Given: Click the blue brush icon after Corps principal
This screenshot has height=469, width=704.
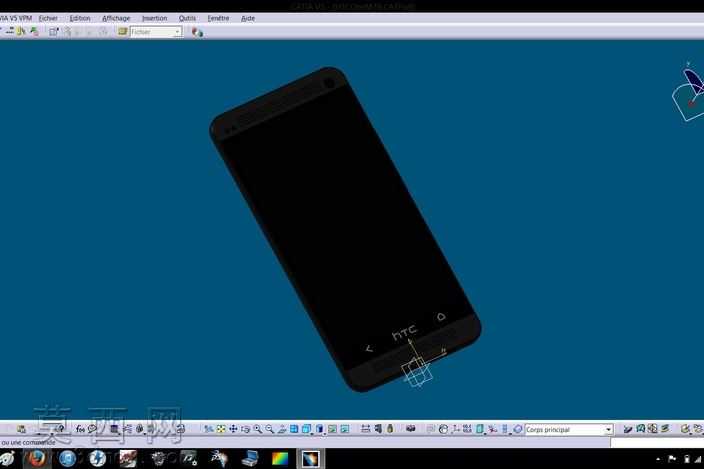Looking at the screenshot, I should coord(628,429).
